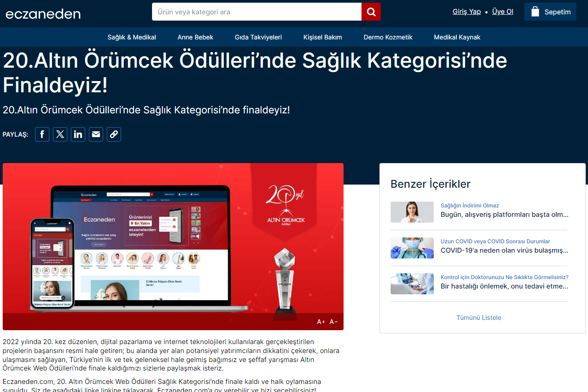The height and width of the screenshot is (392, 588).
Task: Increase font size with A+ control
Action: (321, 322)
